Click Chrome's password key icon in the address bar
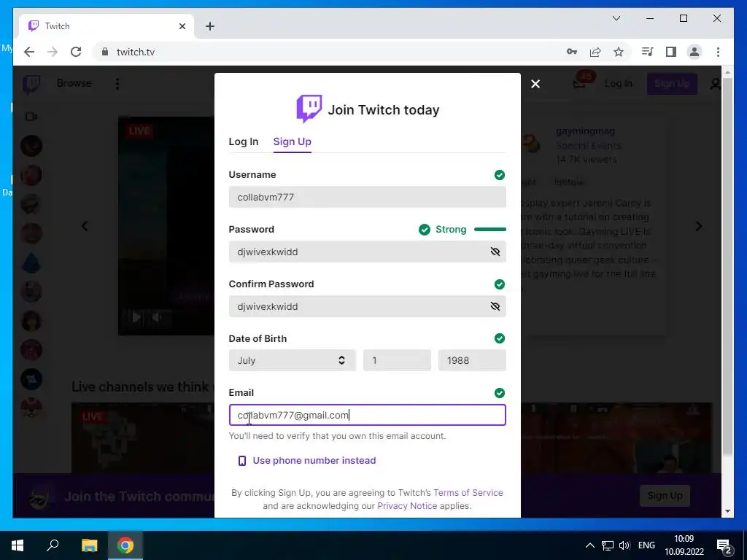This screenshot has width=747, height=560. point(572,52)
